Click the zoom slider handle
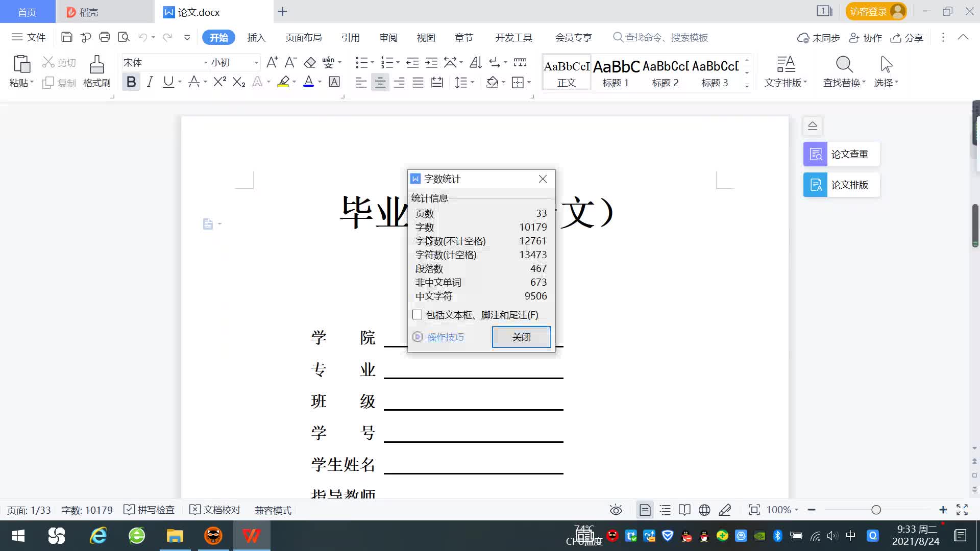Viewport: 980px width, 551px height. pyautogui.click(x=876, y=510)
